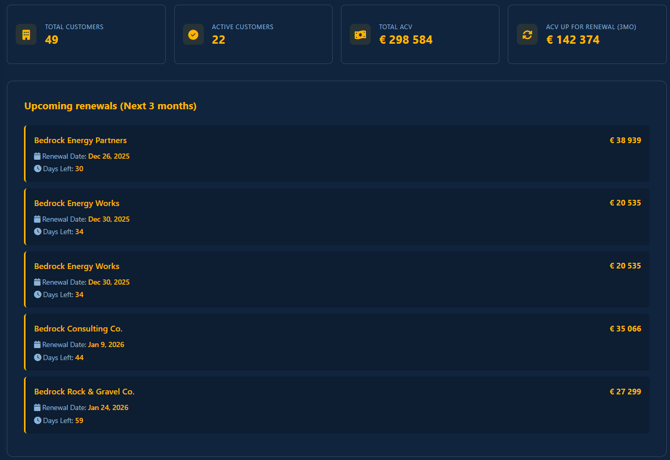The height and width of the screenshot is (460, 670).
Task: Click clock icon beside Days Left 44
Action: [x=38, y=357]
